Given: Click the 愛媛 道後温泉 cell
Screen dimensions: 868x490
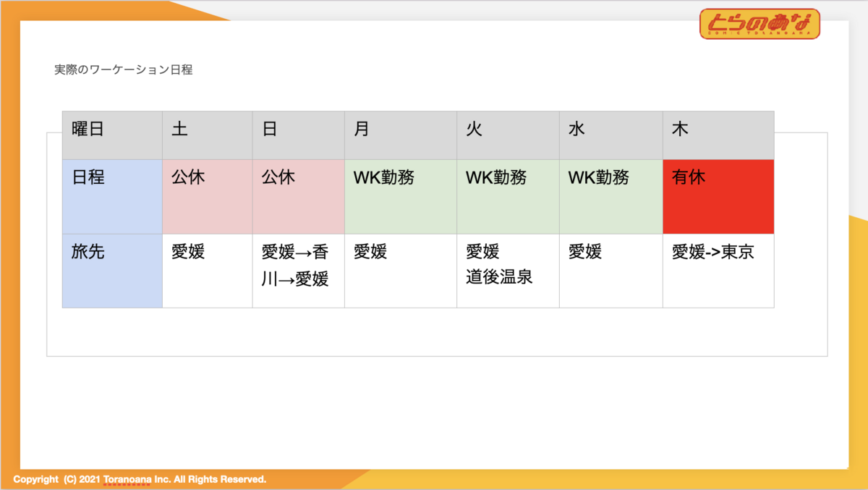Looking at the screenshot, I should 508,271.
